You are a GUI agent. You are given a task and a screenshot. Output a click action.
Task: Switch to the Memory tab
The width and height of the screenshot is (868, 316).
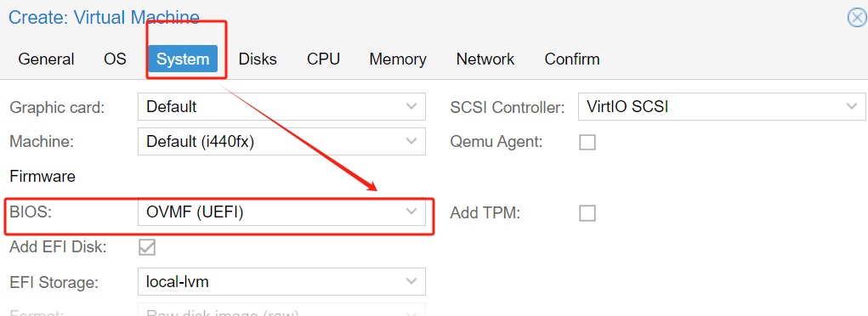click(398, 59)
